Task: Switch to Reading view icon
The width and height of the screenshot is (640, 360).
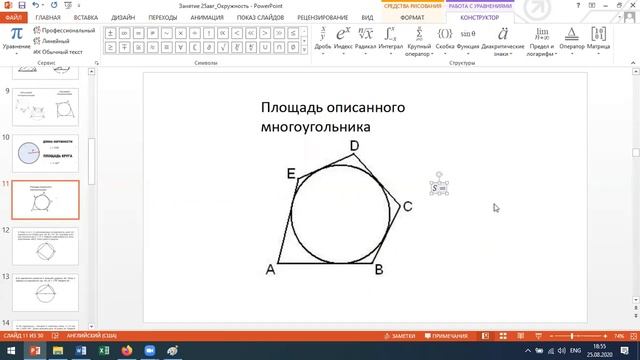Action: point(520,336)
